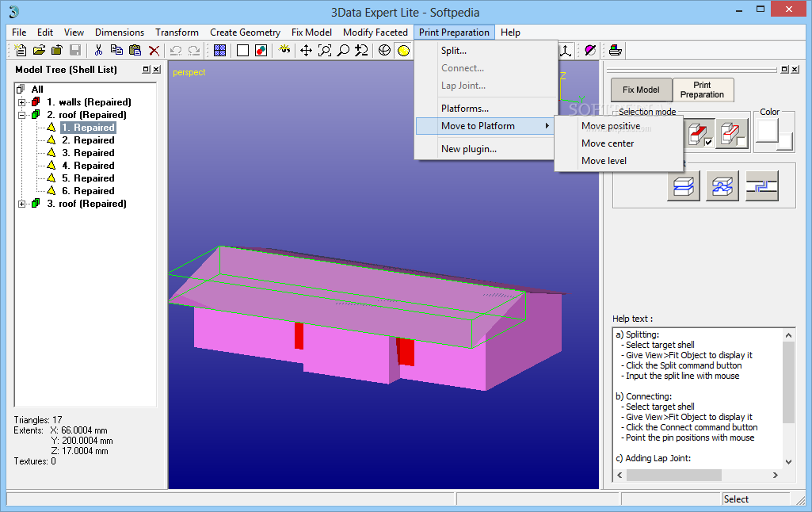Close the Model Tree panel

click(x=156, y=70)
